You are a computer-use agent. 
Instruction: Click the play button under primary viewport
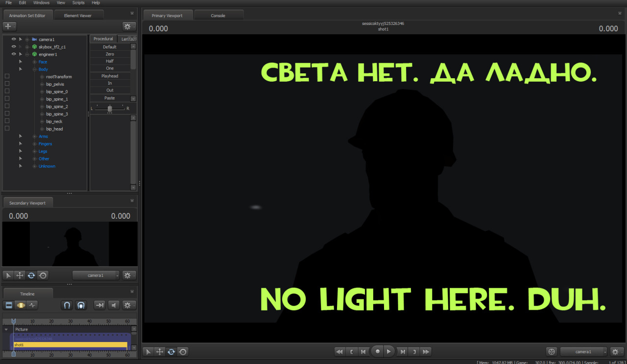388,351
